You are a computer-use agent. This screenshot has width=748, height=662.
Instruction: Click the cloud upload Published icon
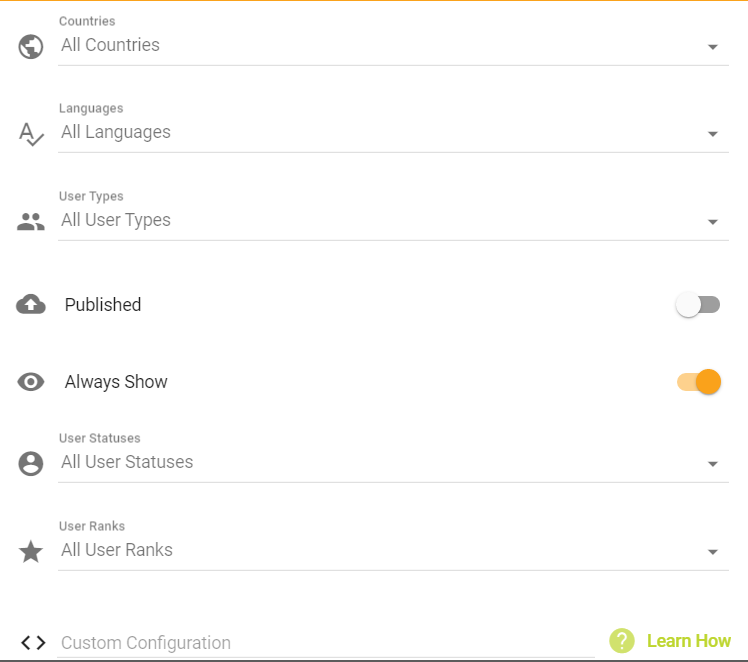point(31,304)
